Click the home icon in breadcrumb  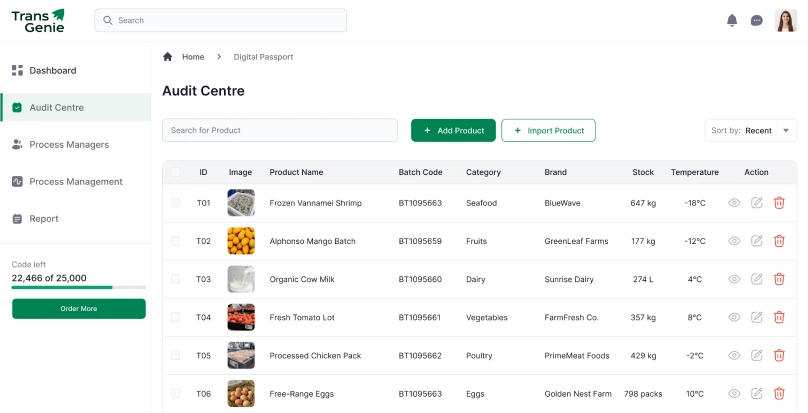[x=167, y=57]
